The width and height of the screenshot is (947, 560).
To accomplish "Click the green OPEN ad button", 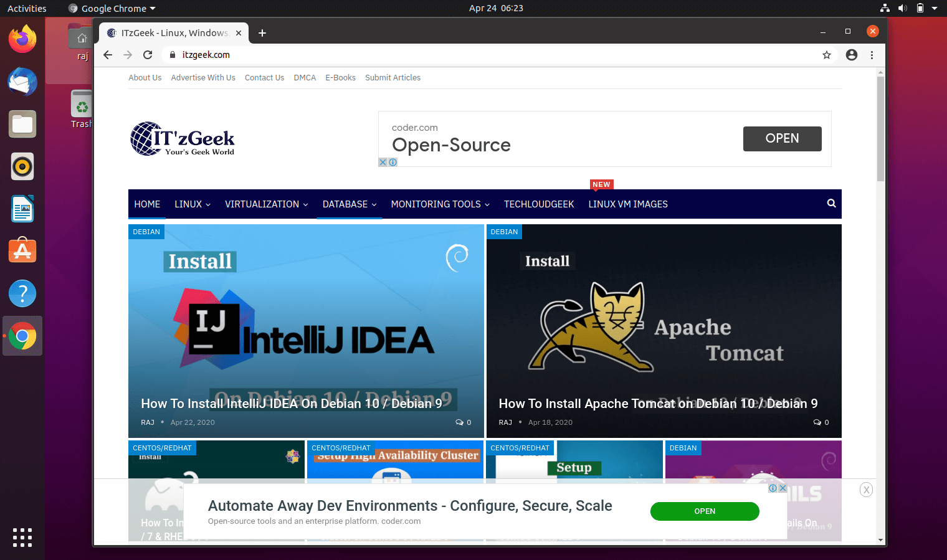I will click(x=705, y=511).
